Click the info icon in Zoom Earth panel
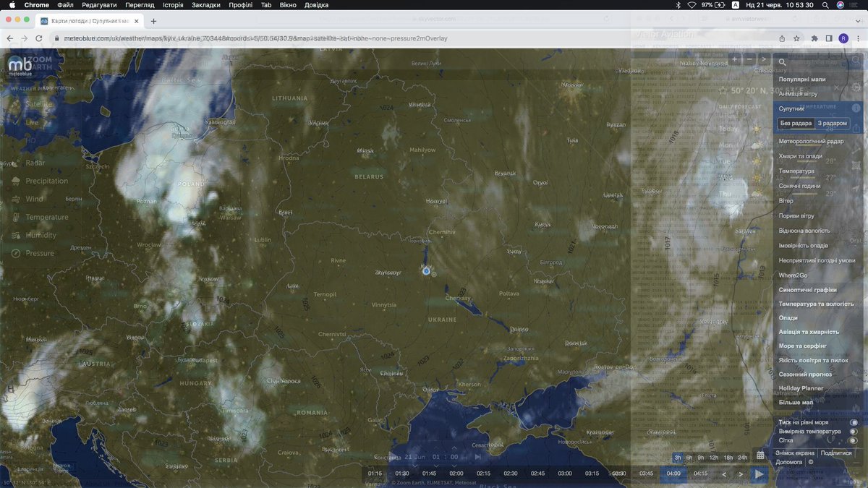 tap(856, 108)
